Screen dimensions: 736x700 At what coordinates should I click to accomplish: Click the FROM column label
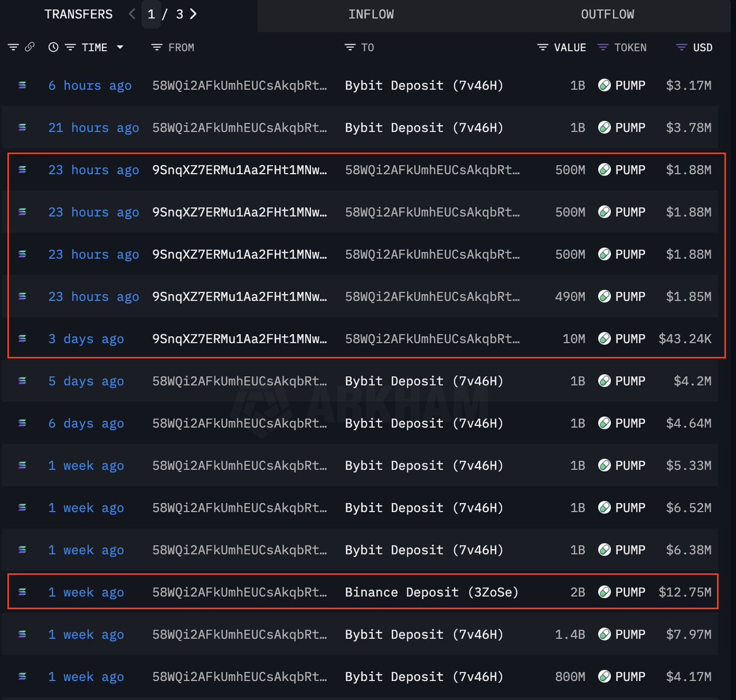(181, 47)
